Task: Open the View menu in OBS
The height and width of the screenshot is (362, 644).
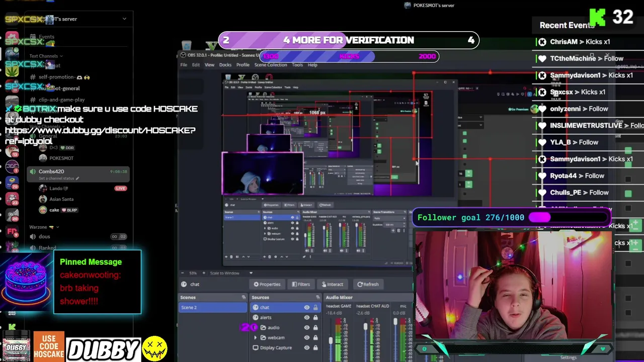Action: pyautogui.click(x=209, y=65)
